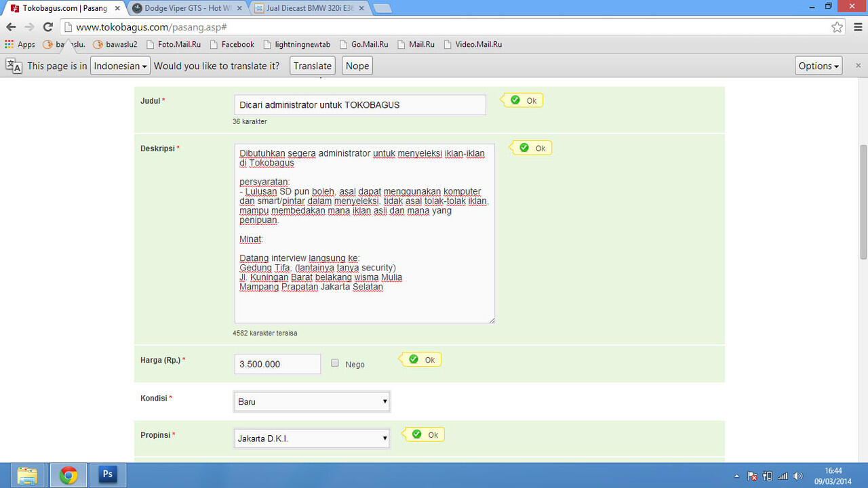
Task: Click the battery power tray icon
Action: (x=768, y=476)
